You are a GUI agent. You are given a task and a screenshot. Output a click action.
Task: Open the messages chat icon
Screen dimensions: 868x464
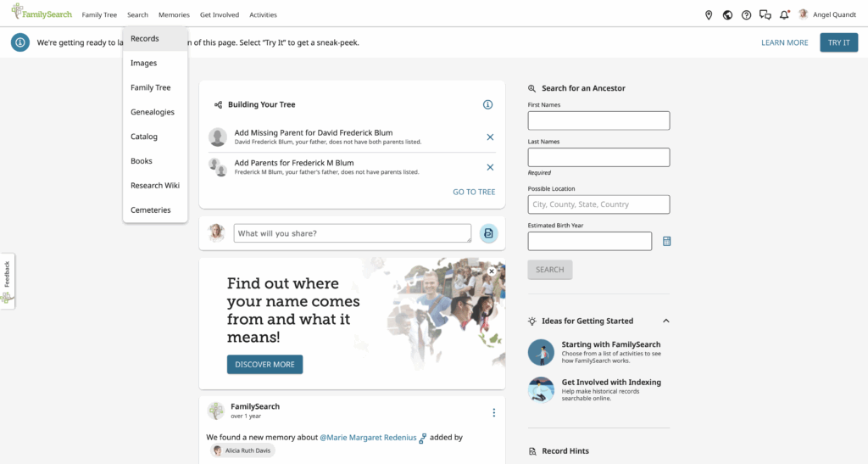tap(765, 15)
